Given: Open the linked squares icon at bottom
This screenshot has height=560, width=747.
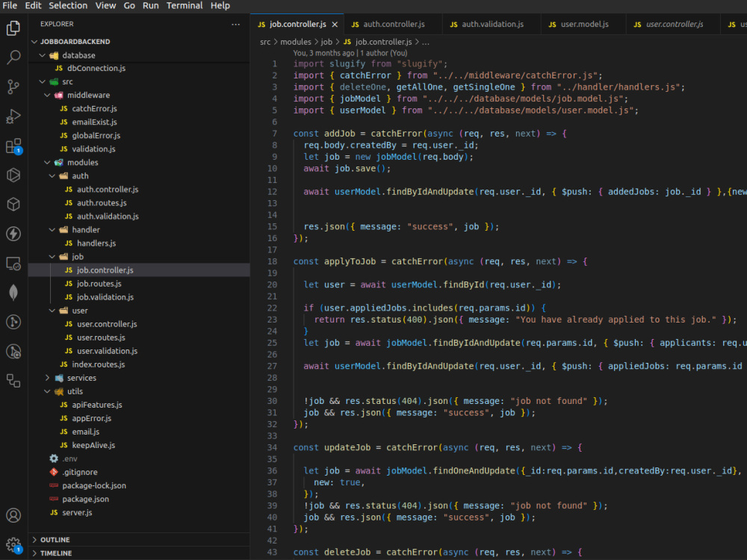Looking at the screenshot, I should (13, 381).
